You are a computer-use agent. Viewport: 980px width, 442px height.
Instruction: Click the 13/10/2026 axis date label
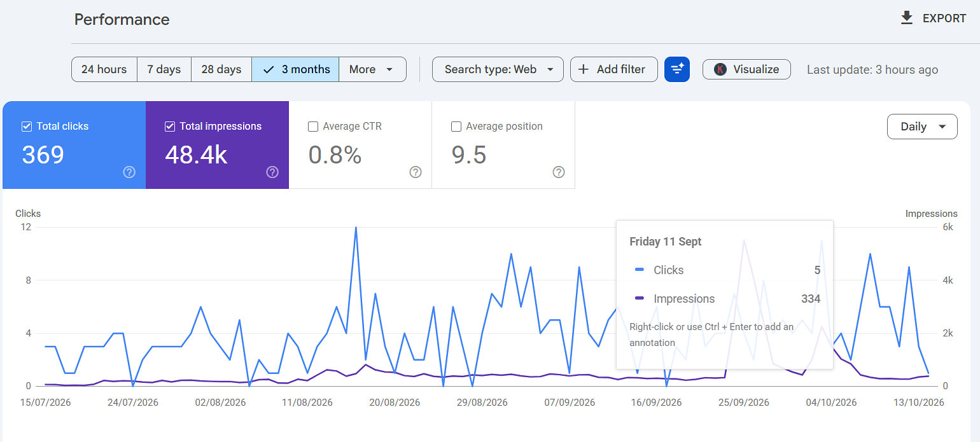click(918, 403)
